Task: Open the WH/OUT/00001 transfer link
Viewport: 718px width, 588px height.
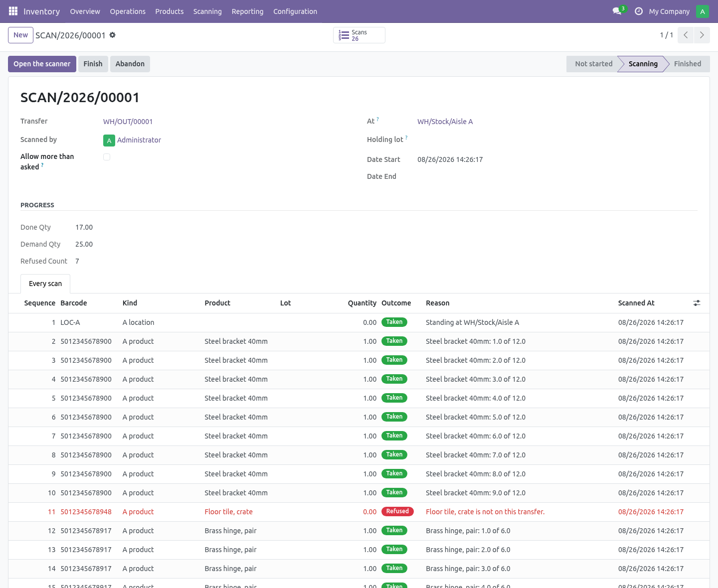Action: (x=128, y=122)
